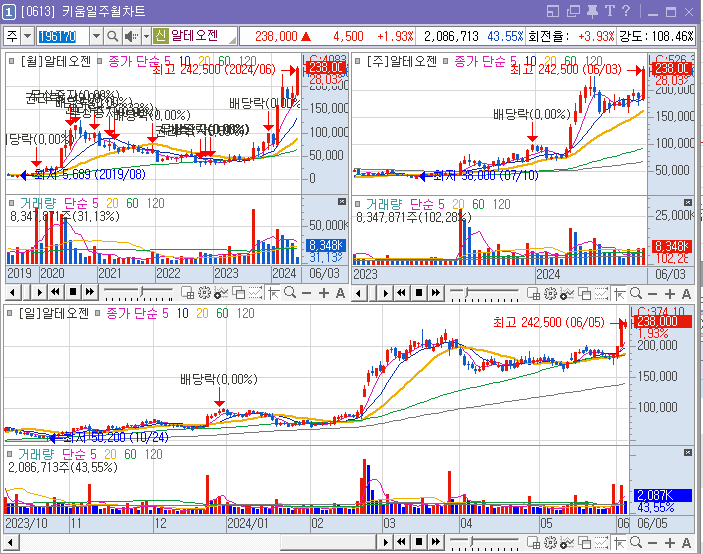The image size is (703, 554).
Task: Click the 최고 242,500 (06/05) label
Action: coord(549,322)
